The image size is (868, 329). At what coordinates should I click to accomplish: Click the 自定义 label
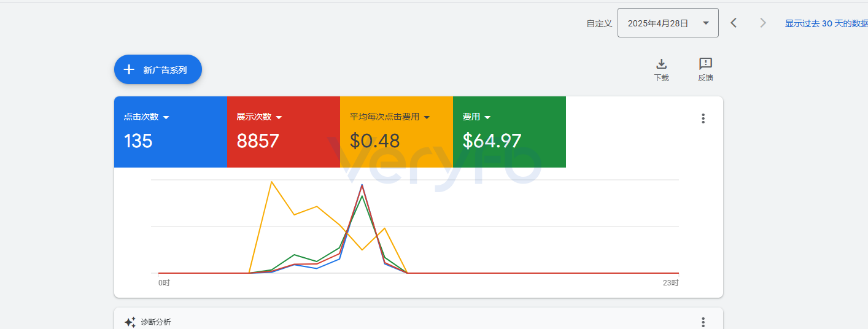coord(599,23)
